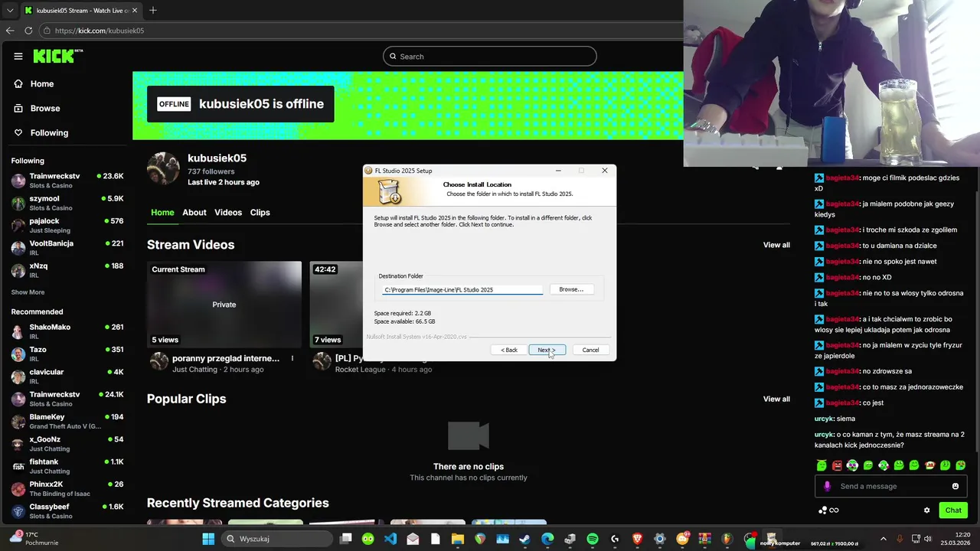Open Steam from the taskbar

coord(524,539)
